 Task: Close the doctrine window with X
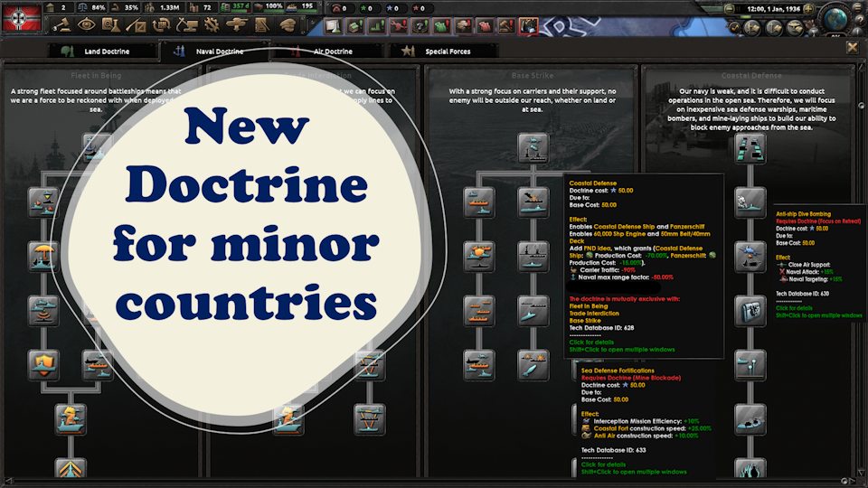853,48
